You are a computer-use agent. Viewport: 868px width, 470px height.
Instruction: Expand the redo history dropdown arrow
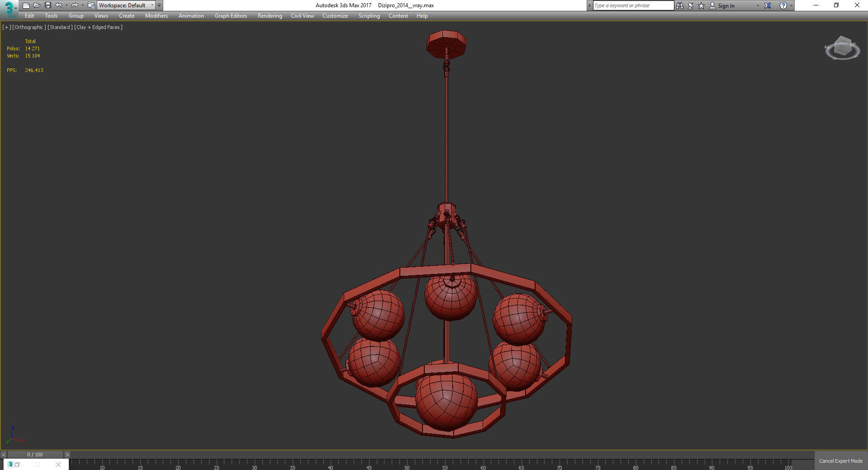83,5
